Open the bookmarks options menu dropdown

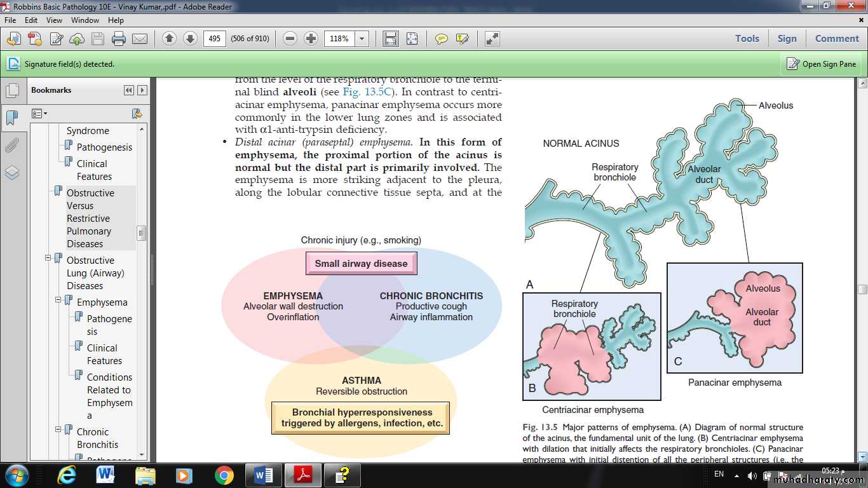(x=39, y=114)
